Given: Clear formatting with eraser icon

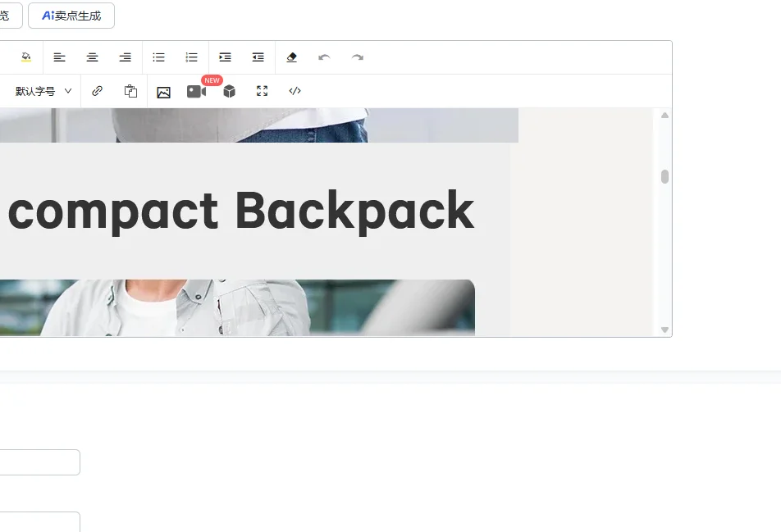Looking at the screenshot, I should 292,57.
